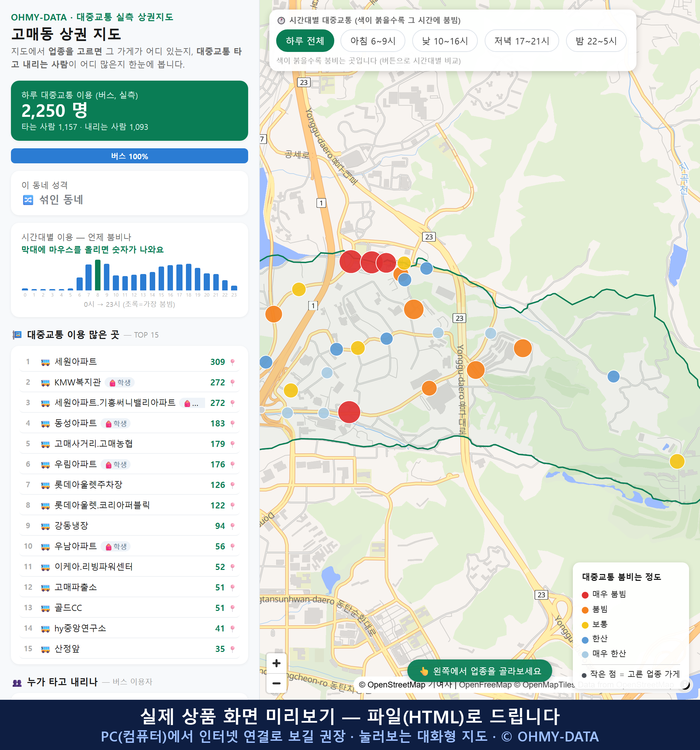Switch to 밤 22~5시 time filter
Viewport: 700px width, 750px height.
coord(596,41)
